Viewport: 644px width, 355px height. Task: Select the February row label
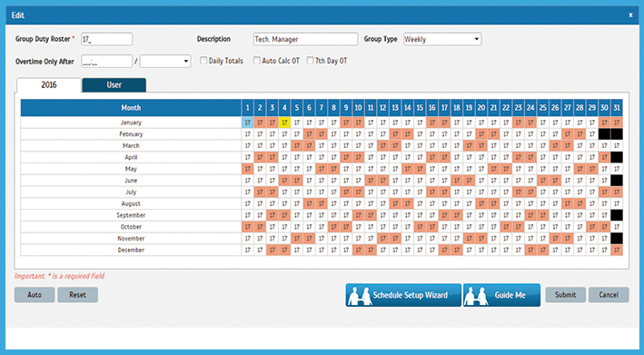(131, 133)
